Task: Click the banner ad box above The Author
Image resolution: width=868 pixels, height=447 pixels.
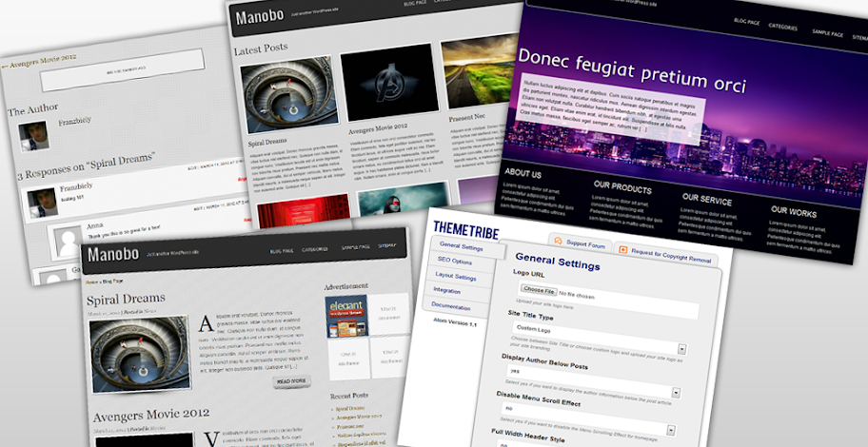Action: pyautogui.click(x=123, y=70)
